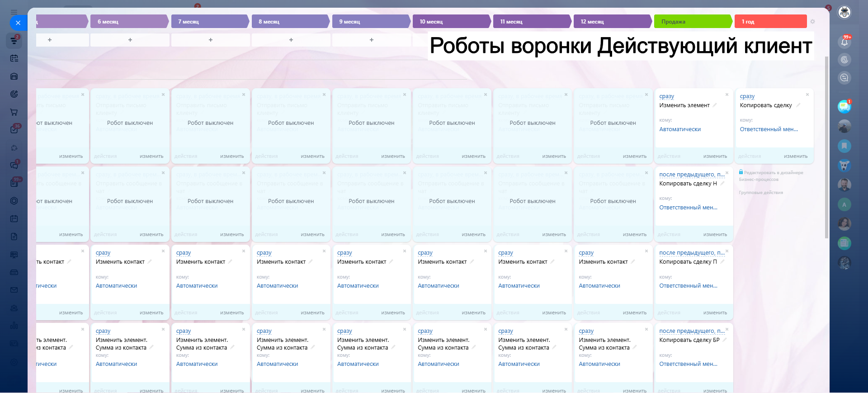Screen dimensions: 868x393
Task: Open Групповые действия link
Action: [x=760, y=193]
